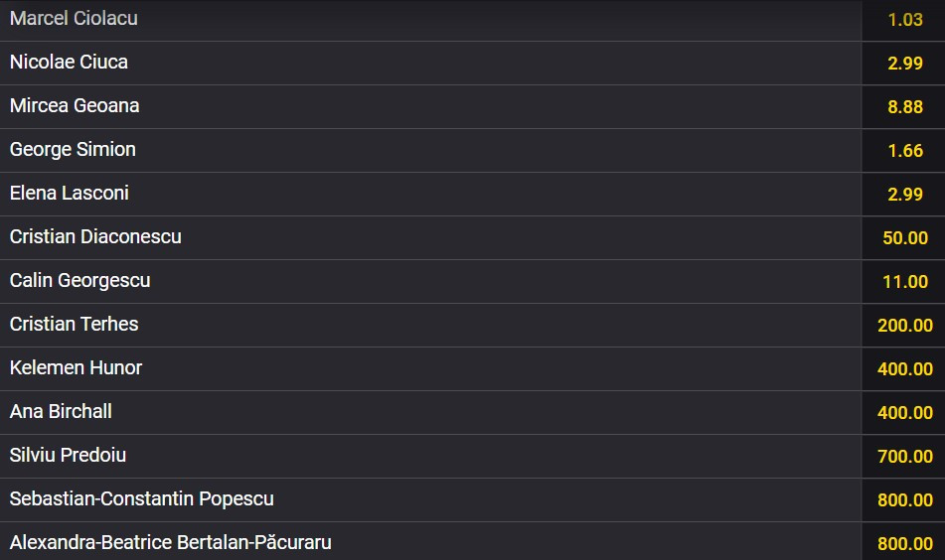Image resolution: width=945 pixels, height=560 pixels.
Task: Add Calin Georgescu at 11.00 odds
Action: point(904,282)
